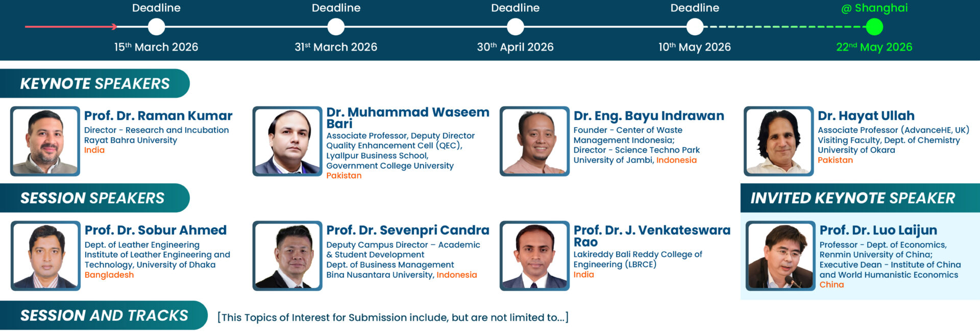Click the Topics of Interest bracketed text
The width and height of the screenshot is (980, 332).
point(393,317)
